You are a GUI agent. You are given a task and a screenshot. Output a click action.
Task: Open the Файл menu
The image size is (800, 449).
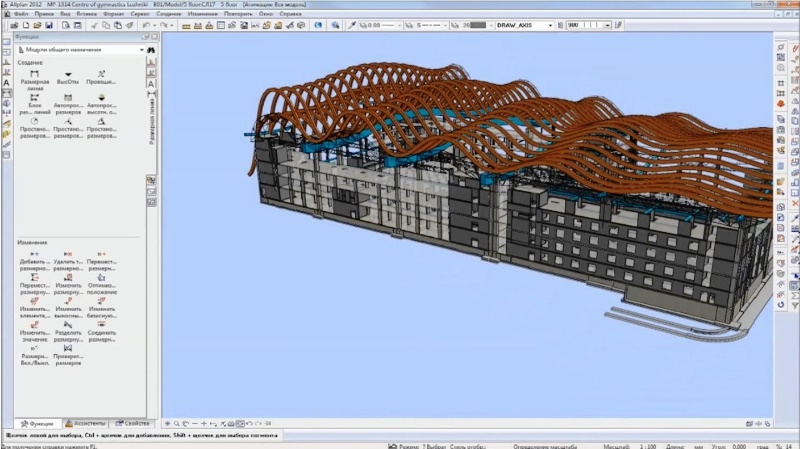[21, 14]
